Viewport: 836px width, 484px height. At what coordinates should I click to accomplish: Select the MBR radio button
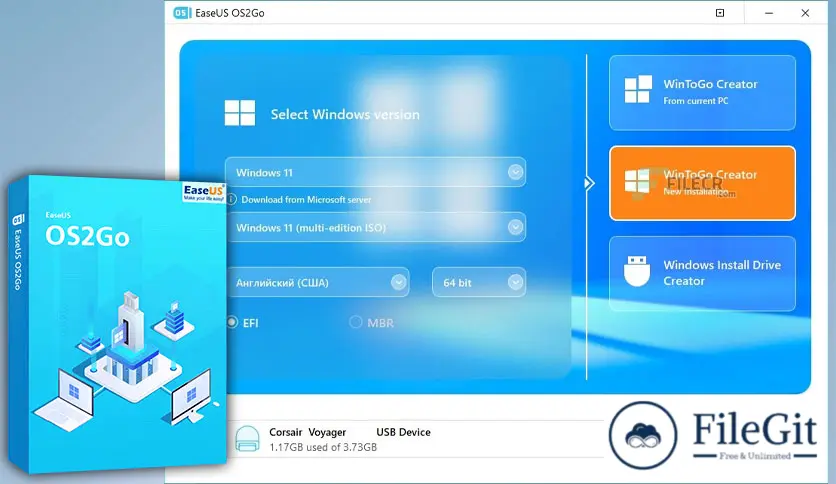[356, 322]
